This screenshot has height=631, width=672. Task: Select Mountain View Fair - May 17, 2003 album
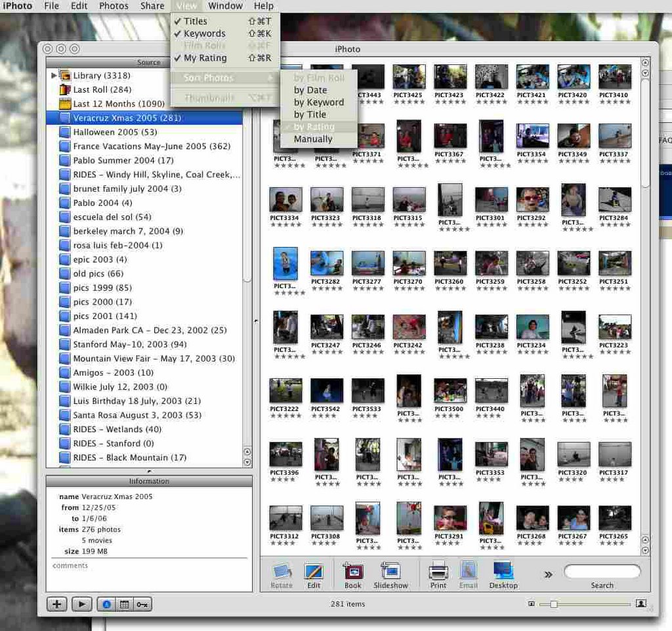tap(144, 359)
